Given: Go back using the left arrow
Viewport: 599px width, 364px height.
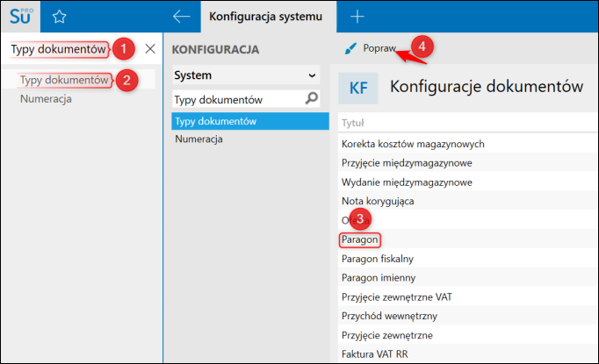Looking at the screenshot, I should click(182, 16).
